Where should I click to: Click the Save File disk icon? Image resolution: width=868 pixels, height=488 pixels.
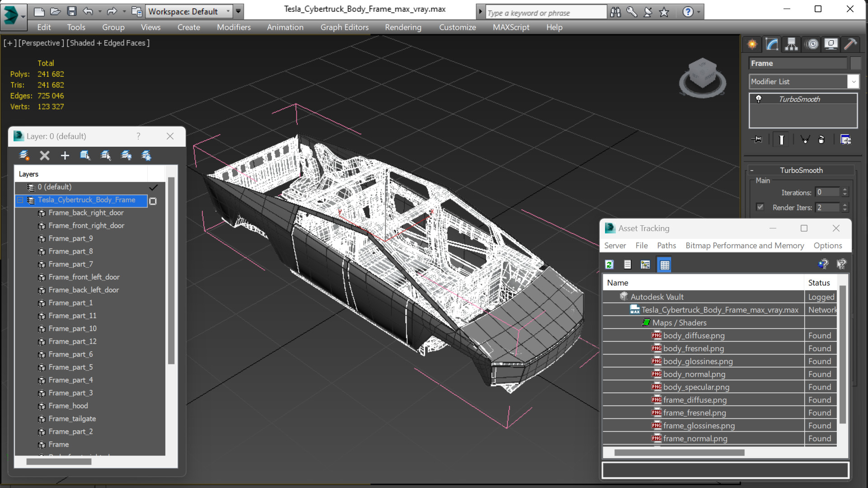pyautogui.click(x=71, y=11)
